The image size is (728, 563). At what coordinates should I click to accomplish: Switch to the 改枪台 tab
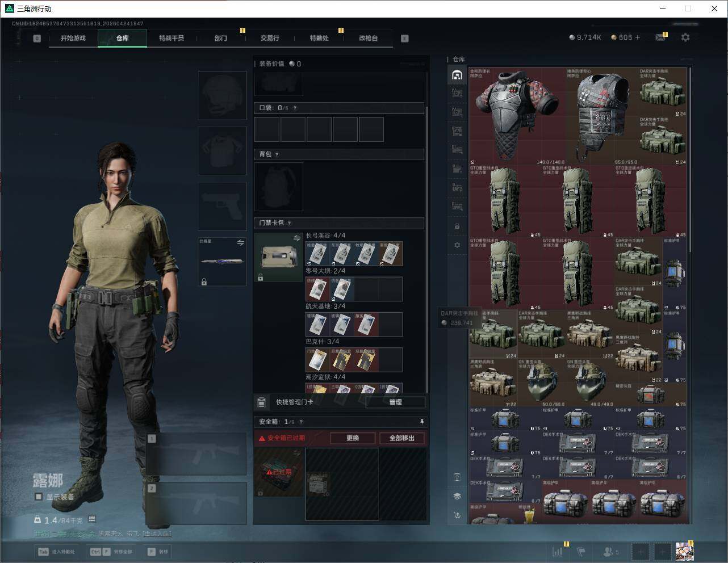368,38
